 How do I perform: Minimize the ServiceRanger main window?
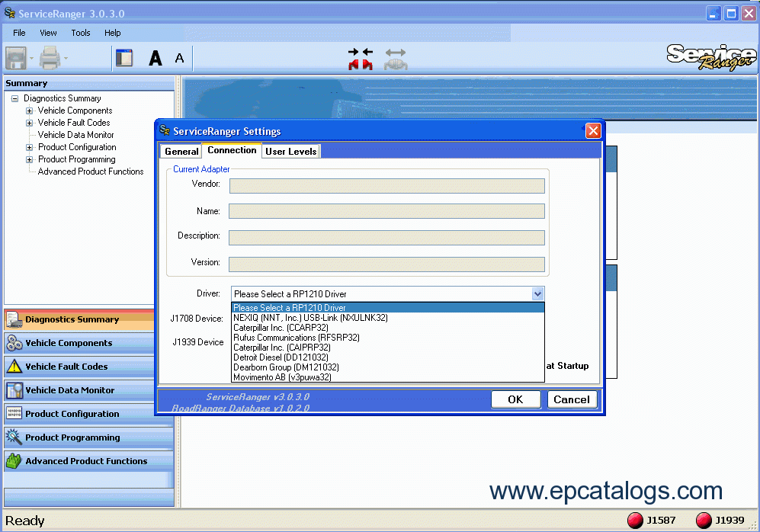pyautogui.click(x=714, y=13)
